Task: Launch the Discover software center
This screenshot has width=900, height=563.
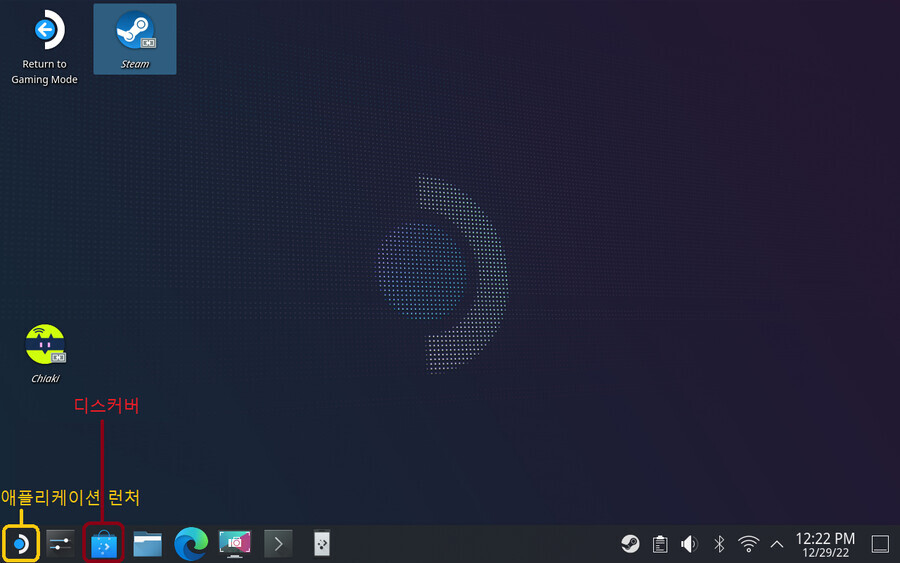Action: (104, 544)
